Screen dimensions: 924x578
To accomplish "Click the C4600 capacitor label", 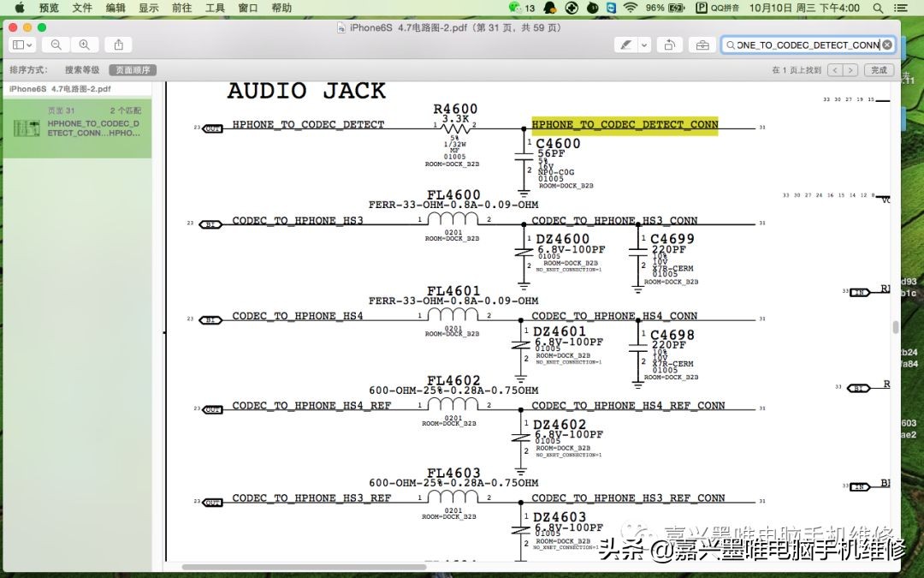I will (558, 143).
